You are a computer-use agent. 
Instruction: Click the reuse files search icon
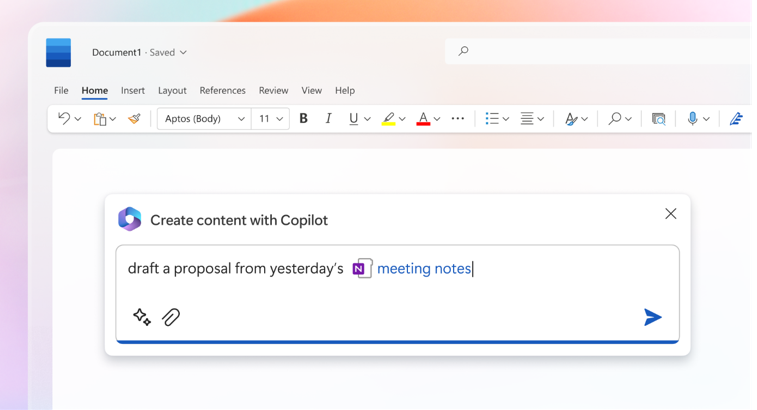(x=659, y=119)
